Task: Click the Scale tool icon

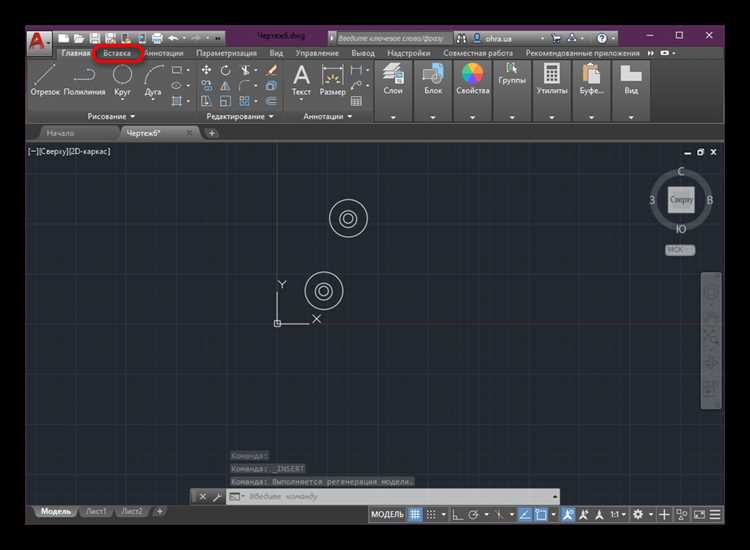Action: tap(225, 101)
